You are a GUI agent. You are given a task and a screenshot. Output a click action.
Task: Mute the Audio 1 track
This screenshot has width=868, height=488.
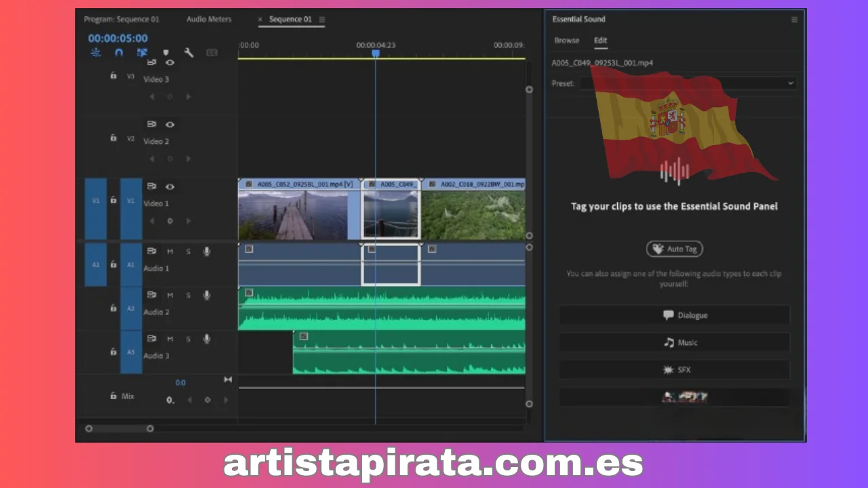170,251
